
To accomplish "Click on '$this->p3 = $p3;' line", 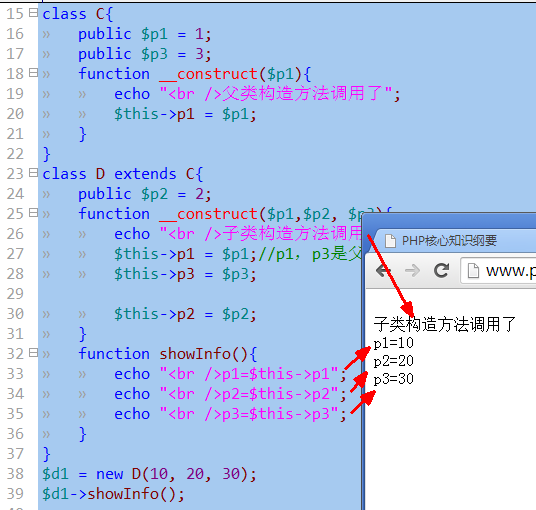I will click(185, 274).
